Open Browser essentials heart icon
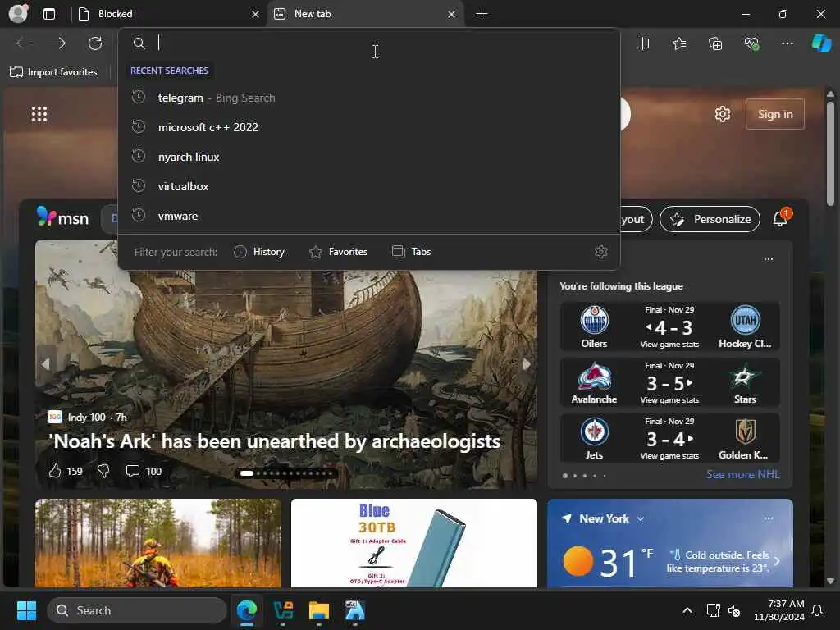This screenshot has width=840, height=630. 751,43
